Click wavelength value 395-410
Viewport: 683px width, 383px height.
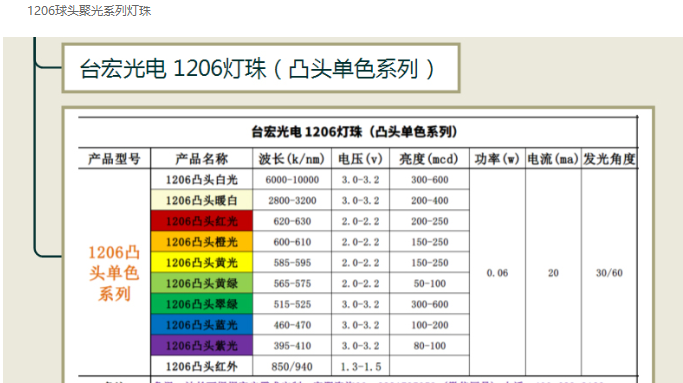coord(292,346)
